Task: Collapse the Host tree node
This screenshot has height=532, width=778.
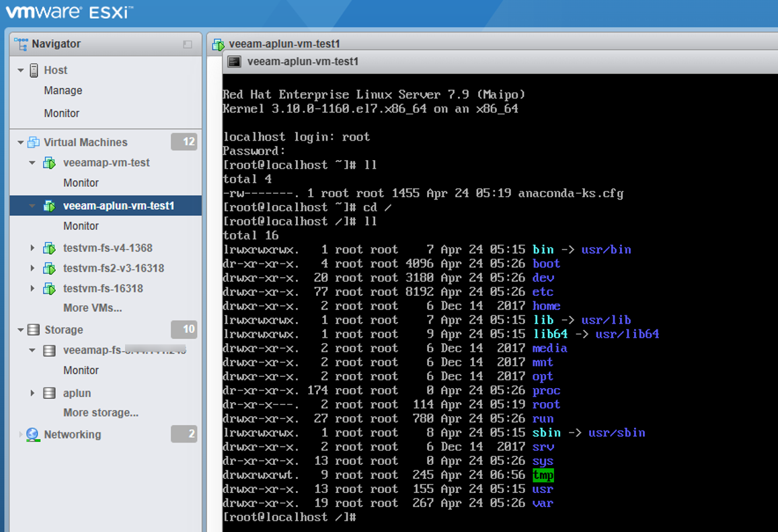Action: pyautogui.click(x=20, y=71)
